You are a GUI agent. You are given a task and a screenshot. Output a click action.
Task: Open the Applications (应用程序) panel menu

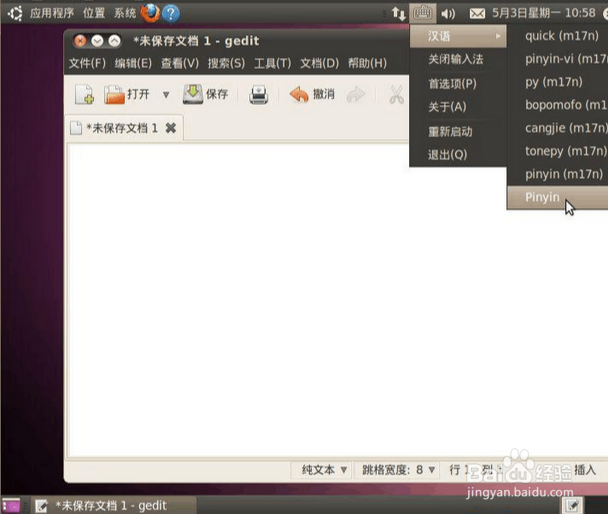[52, 13]
